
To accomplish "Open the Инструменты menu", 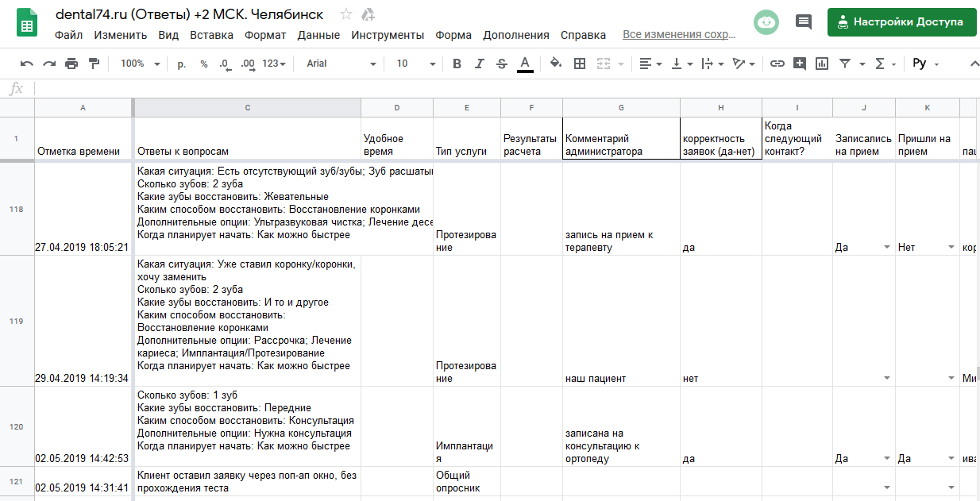I will click(388, 35).
